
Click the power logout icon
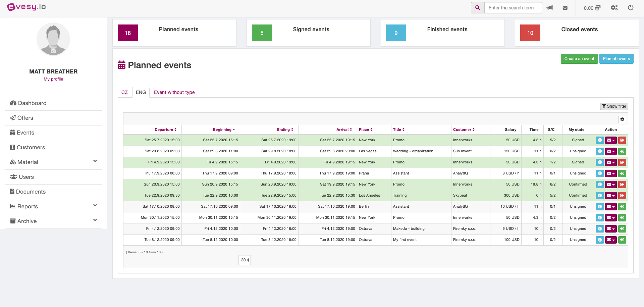pos(631,8)
